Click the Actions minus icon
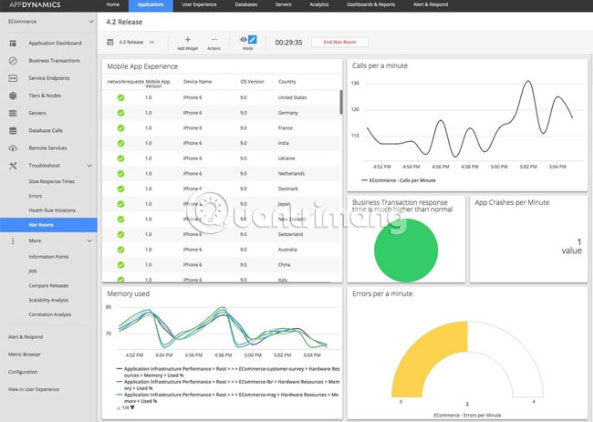 click(214, 39)
